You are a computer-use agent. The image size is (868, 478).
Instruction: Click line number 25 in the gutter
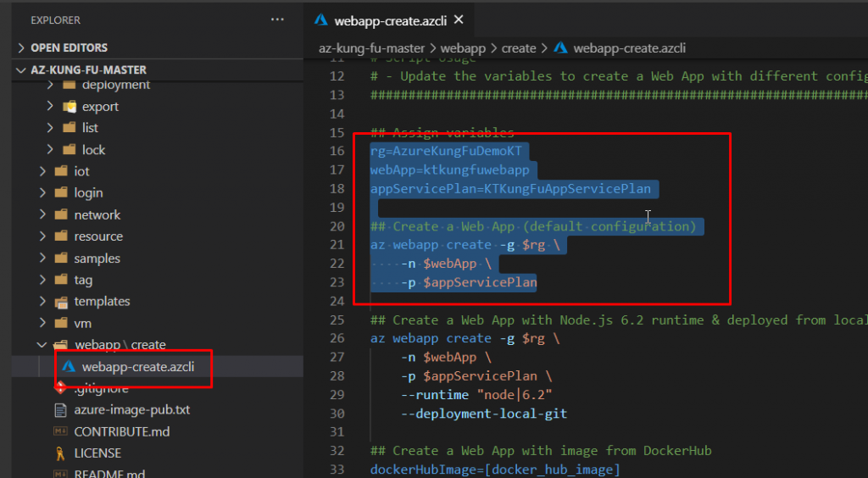tap(337, 320)
